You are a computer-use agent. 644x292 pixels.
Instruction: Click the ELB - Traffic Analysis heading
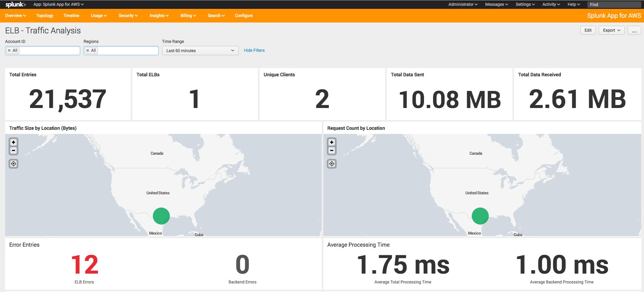tap(43, 31)
